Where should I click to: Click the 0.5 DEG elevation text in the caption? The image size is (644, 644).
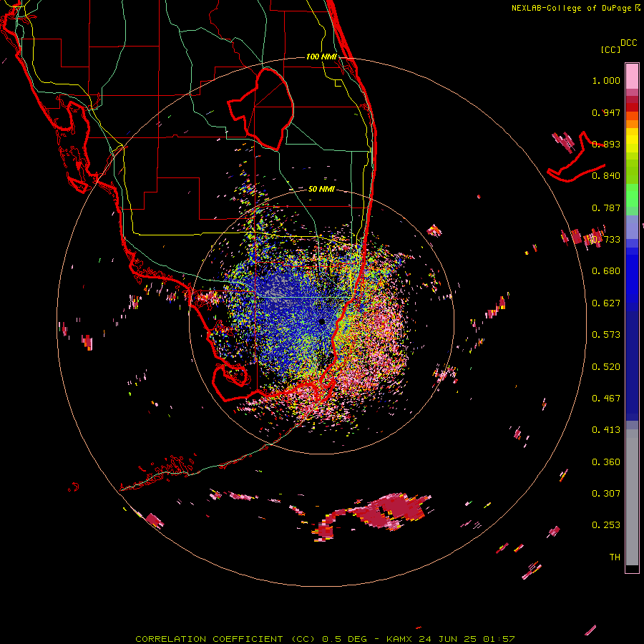(x=344, y=639)
